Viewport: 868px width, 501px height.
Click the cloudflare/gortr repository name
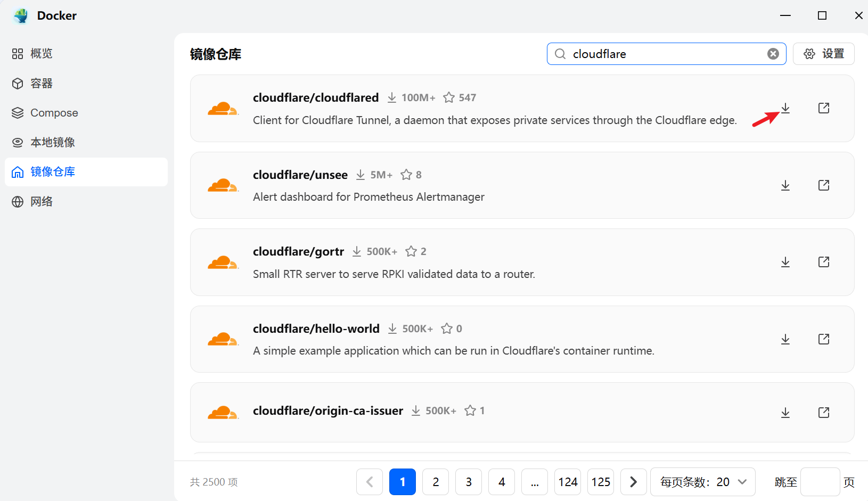pyautogui.click(x=299, y=251)
